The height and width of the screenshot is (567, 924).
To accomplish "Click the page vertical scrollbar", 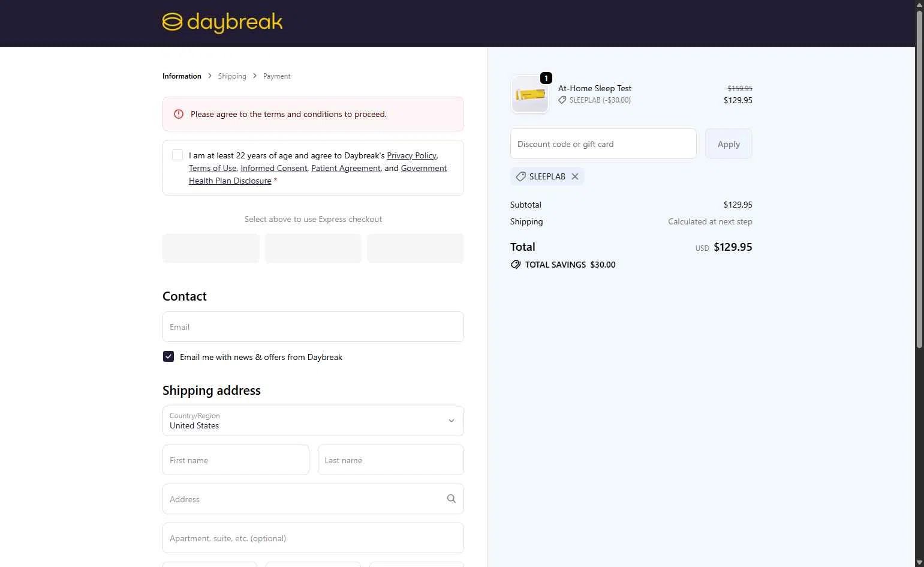I will [919, 180].
